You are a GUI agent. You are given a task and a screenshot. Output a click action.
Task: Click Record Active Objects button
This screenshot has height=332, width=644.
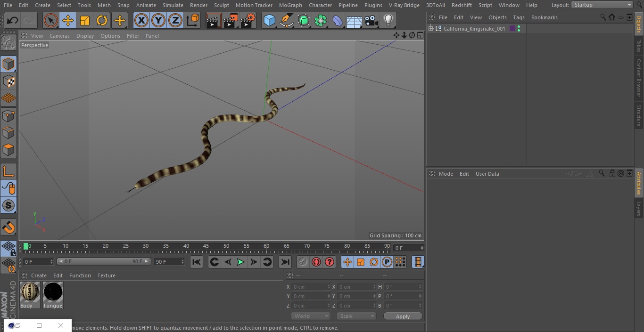click(303, 262)
